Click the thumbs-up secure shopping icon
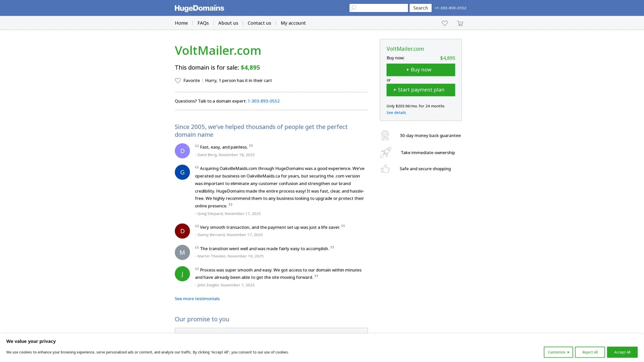The height and width of the screenshot is (362, 644). click(x=385, y=169)
